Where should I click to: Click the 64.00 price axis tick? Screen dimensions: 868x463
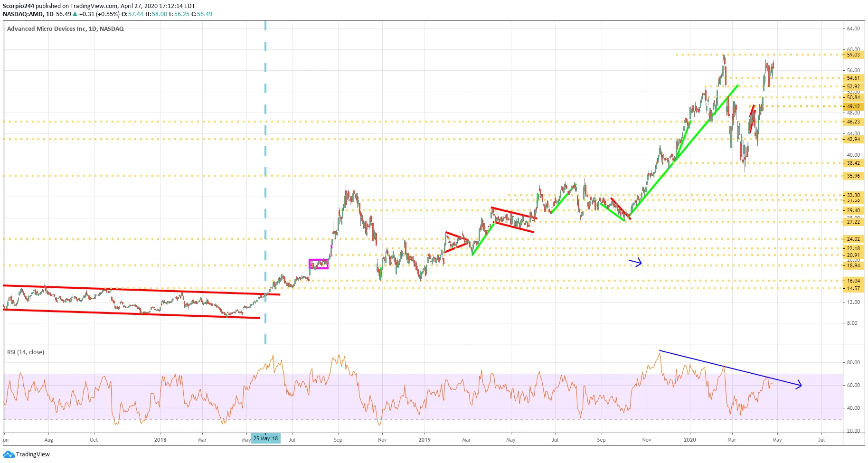pos(853,28)
